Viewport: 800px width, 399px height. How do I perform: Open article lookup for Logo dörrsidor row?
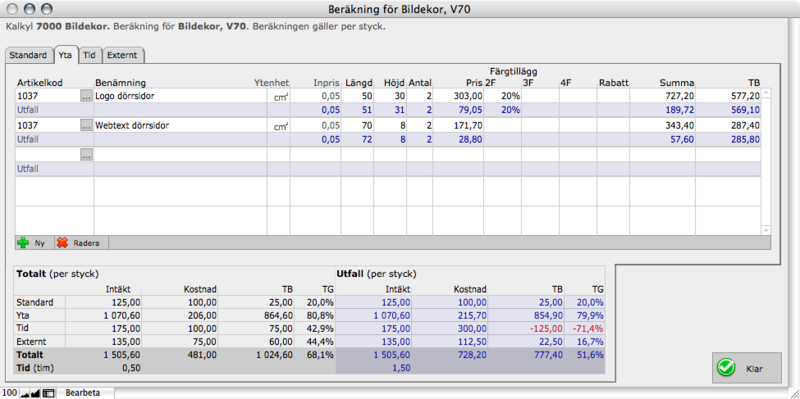point(87,96)
